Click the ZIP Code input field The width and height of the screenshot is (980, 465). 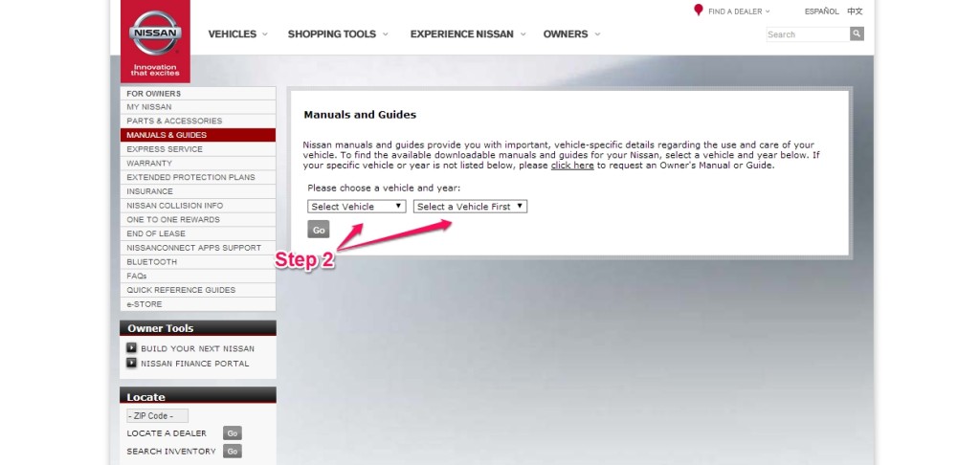coord(157,415)
